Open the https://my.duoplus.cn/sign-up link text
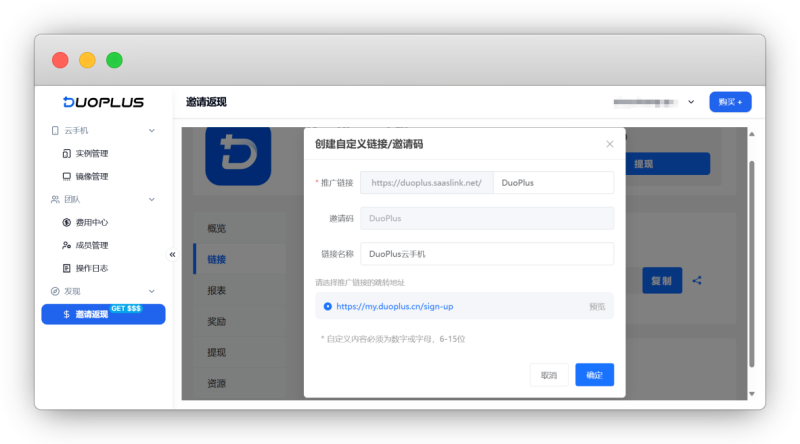This screenshot has width=800, height=444. tap(394, 307)
